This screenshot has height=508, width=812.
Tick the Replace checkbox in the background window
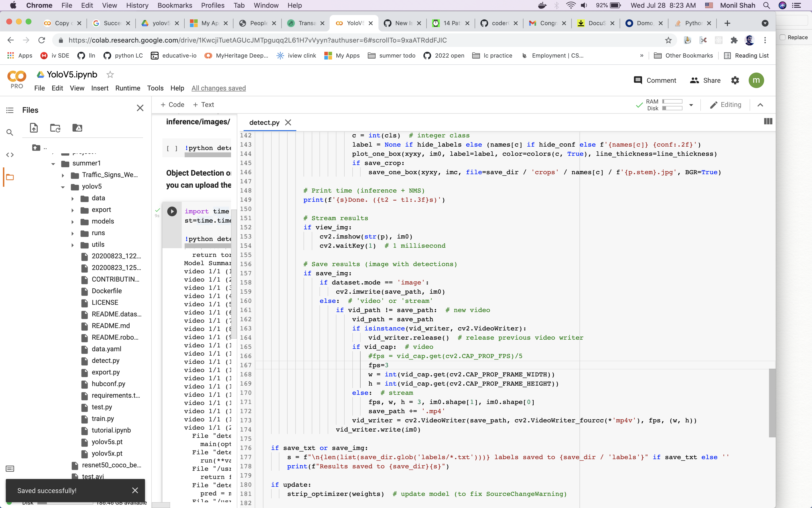coord(783,37)
